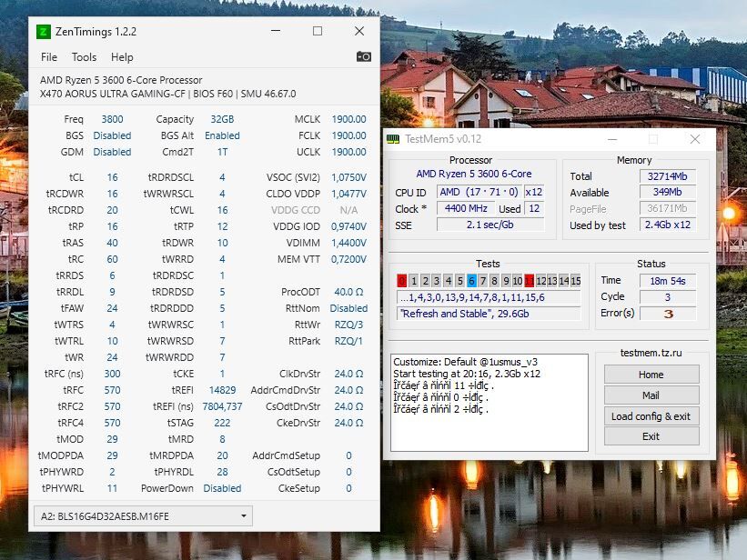
Task: Select blue test block 6 in Tests
Action: coord(471,281)
